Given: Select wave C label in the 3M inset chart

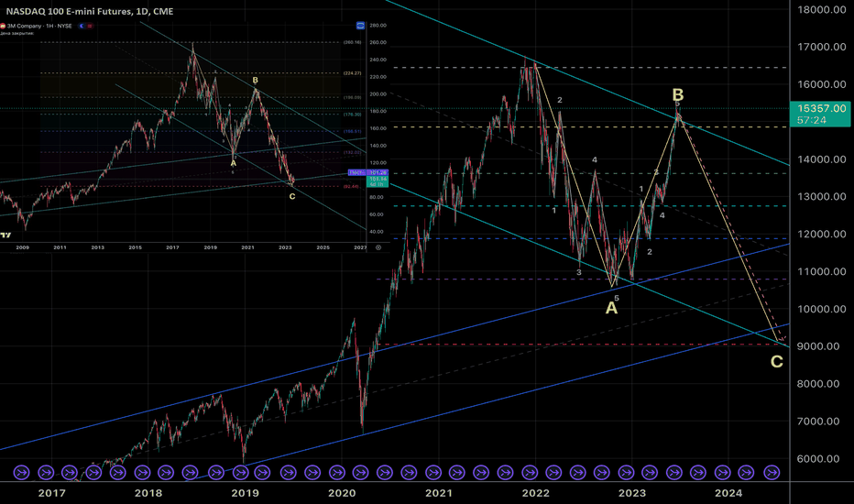Looking at the screenshot, I should [292, 196].
